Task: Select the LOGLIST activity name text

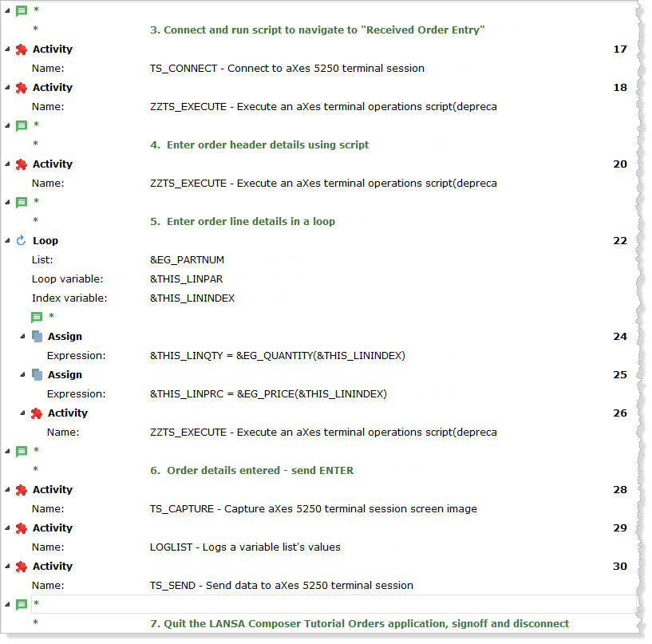Action: 245,547
